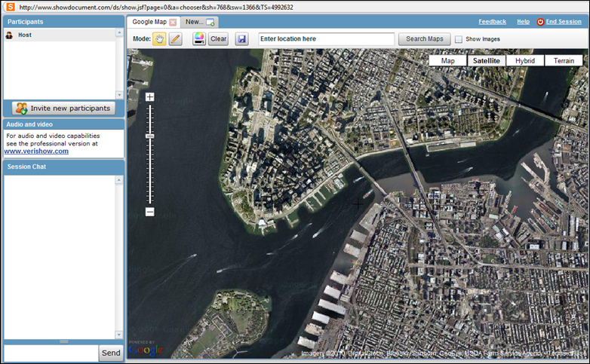
Task: Click Invite new participants button
Action: click(64, 109)
